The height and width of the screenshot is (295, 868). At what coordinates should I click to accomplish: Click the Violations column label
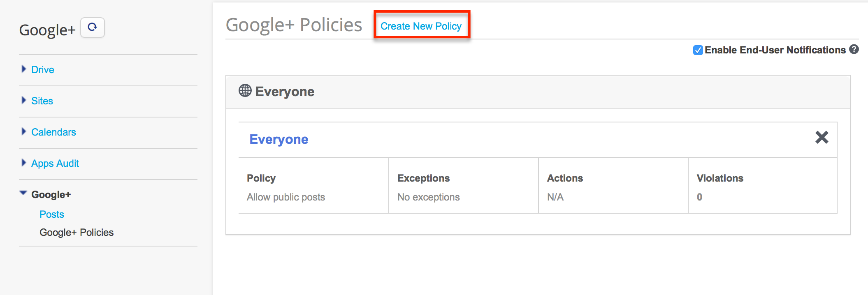(720, 178)
